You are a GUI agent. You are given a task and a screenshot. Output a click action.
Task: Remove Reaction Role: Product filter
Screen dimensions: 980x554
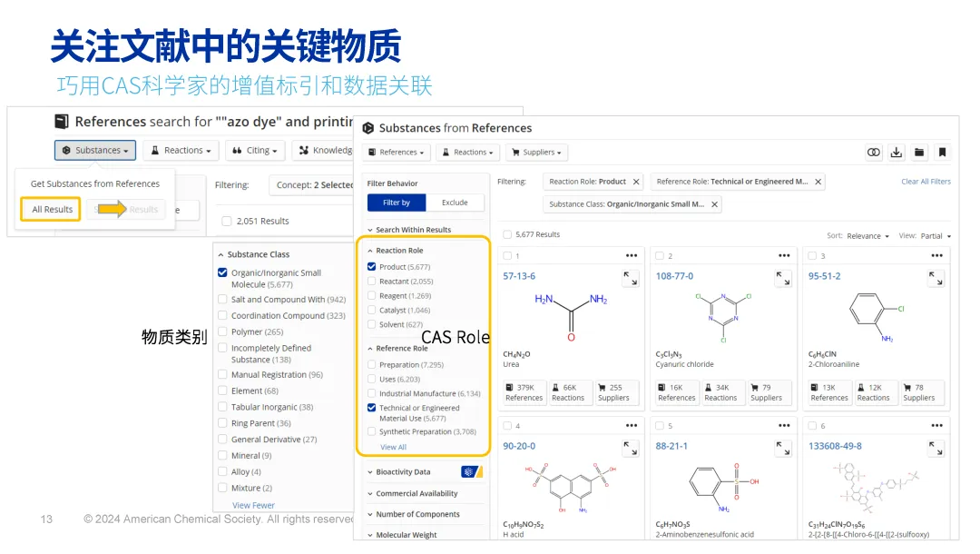click(x=635, y=182)
